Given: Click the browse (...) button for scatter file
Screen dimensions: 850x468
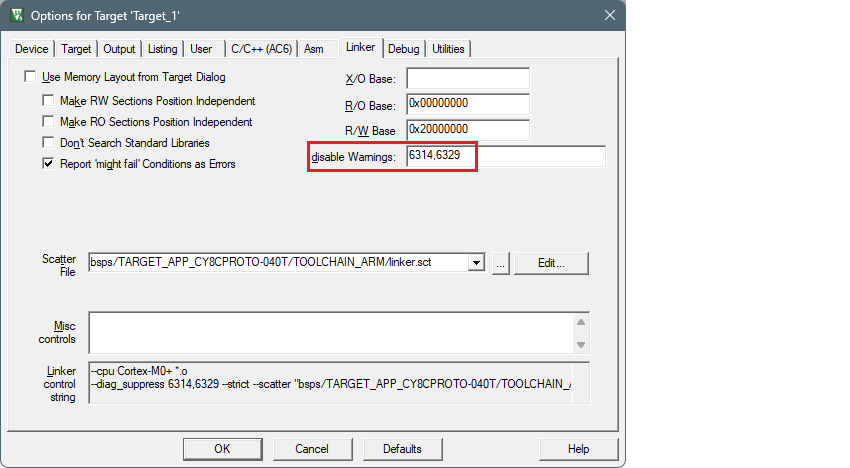Looking at the screenshot, I should point(500,263).
